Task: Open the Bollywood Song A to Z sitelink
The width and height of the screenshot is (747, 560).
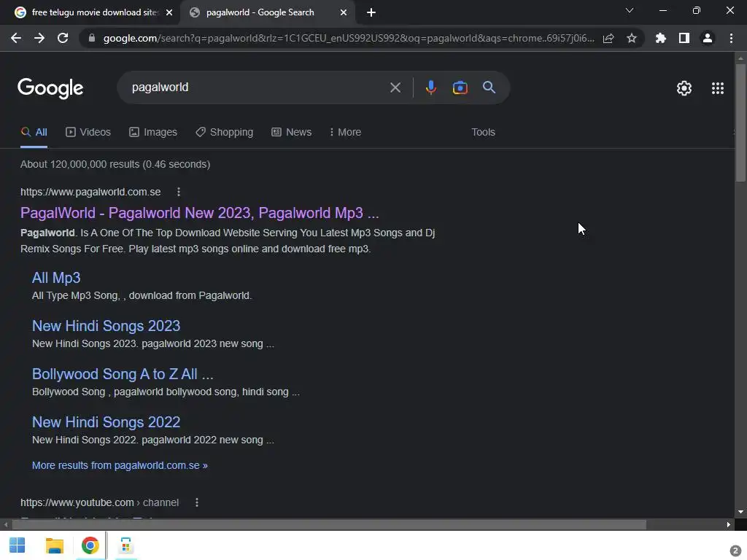Action: click(x=123, y=374)
